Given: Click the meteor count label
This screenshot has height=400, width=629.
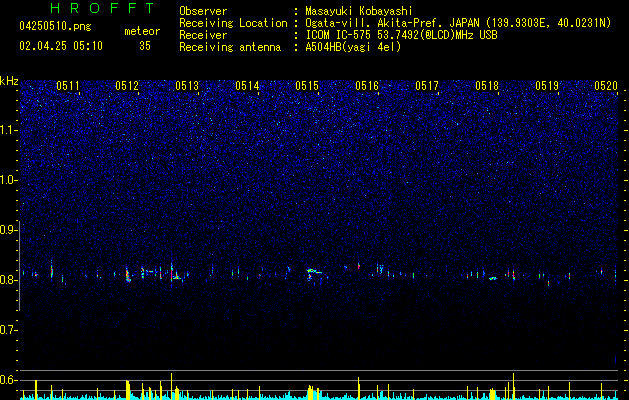Looking at the screenshot, I should (x=142, y=31).
